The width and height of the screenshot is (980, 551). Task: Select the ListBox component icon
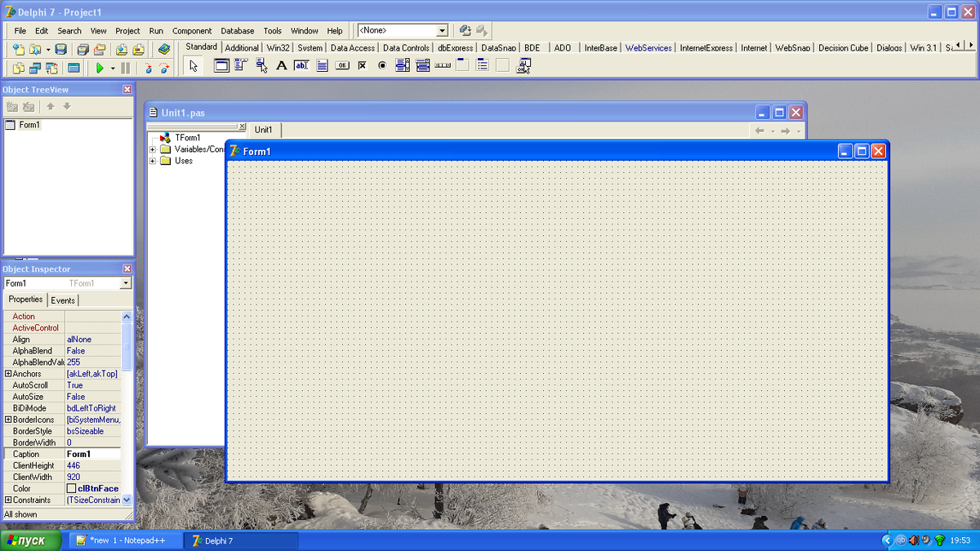(x=403, y=65)
